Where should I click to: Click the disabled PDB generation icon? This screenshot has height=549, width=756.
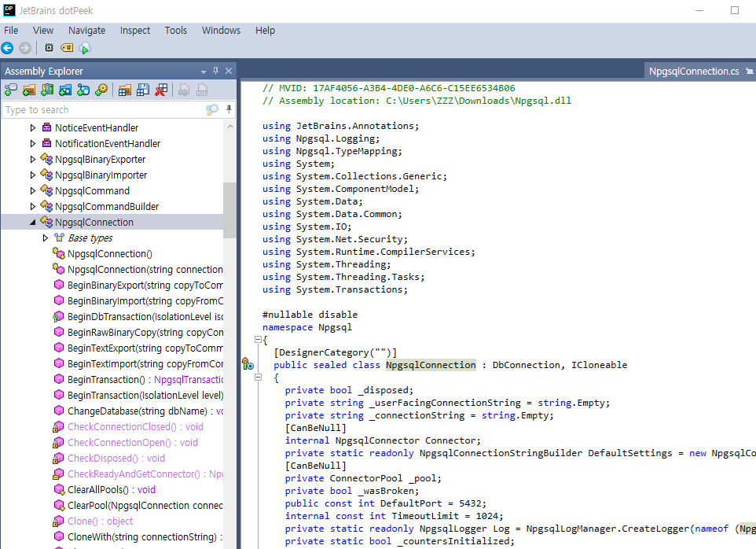201,90
